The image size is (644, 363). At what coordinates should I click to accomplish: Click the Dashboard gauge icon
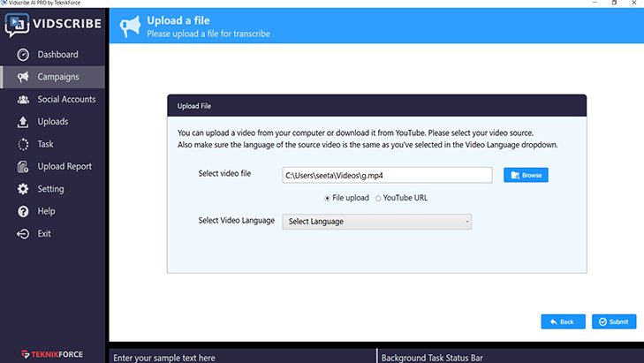click(23, 55)
